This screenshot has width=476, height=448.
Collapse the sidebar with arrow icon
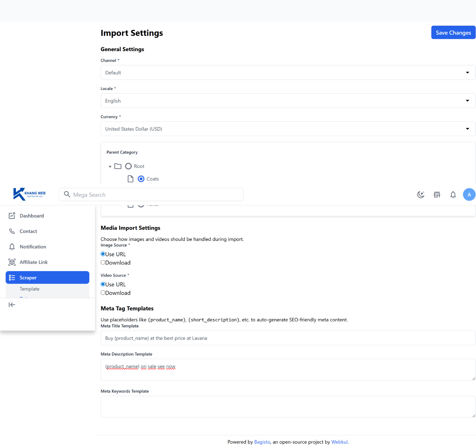(12, 304)
